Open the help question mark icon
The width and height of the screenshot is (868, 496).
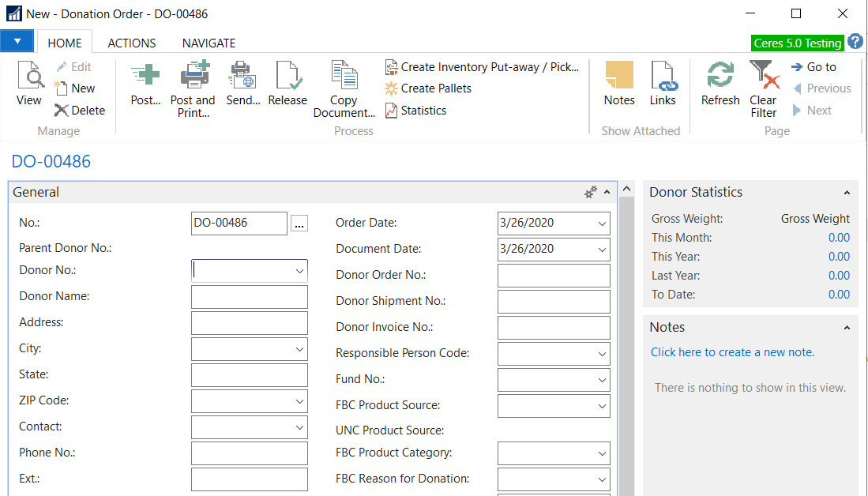[855, 42]
